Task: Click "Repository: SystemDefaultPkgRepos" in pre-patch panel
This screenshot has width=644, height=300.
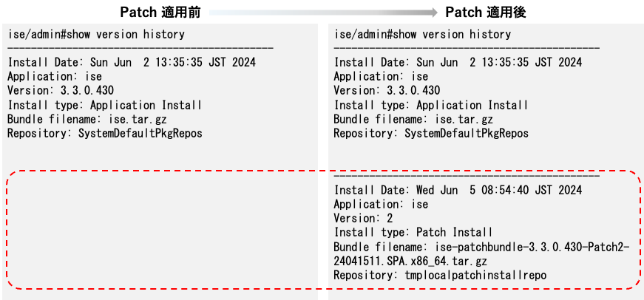Action: tap(105, 133)
